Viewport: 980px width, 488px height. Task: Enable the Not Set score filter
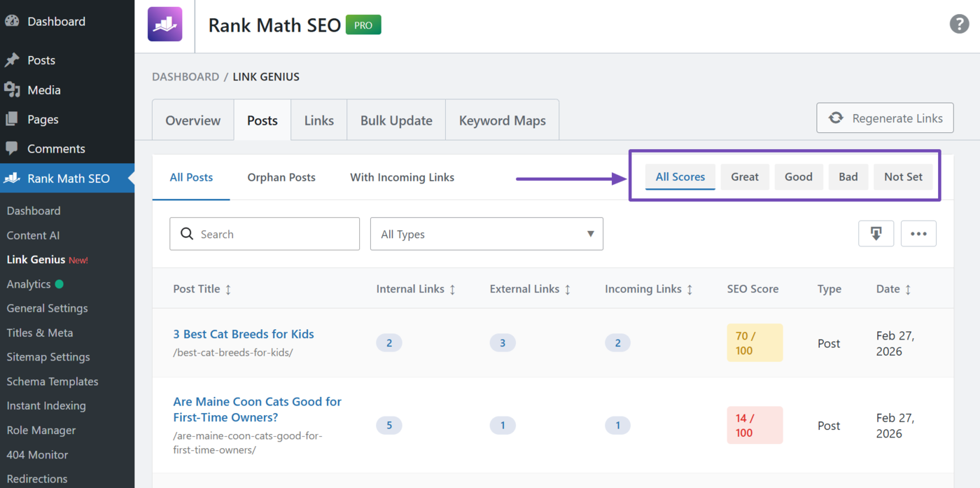tap(903, 176)
